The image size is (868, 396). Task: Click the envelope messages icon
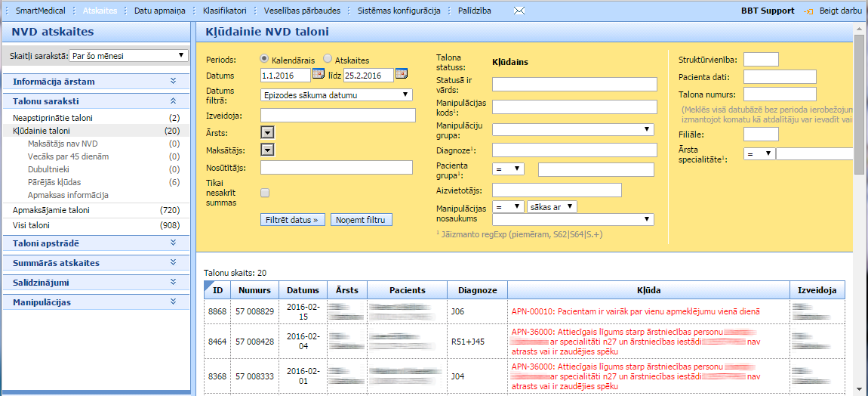pos(519,11)
